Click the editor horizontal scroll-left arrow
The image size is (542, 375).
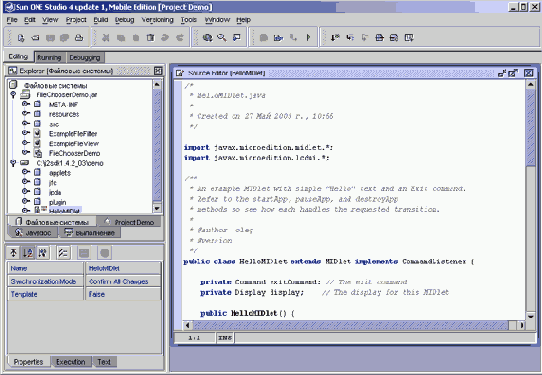click(187, 325)
